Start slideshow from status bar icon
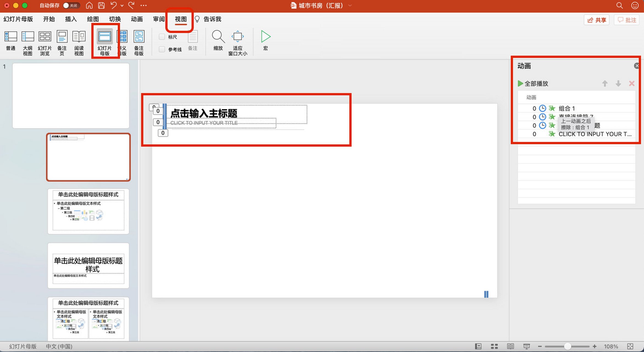Screen dimensions: 644x352 [x=527, y=346]
